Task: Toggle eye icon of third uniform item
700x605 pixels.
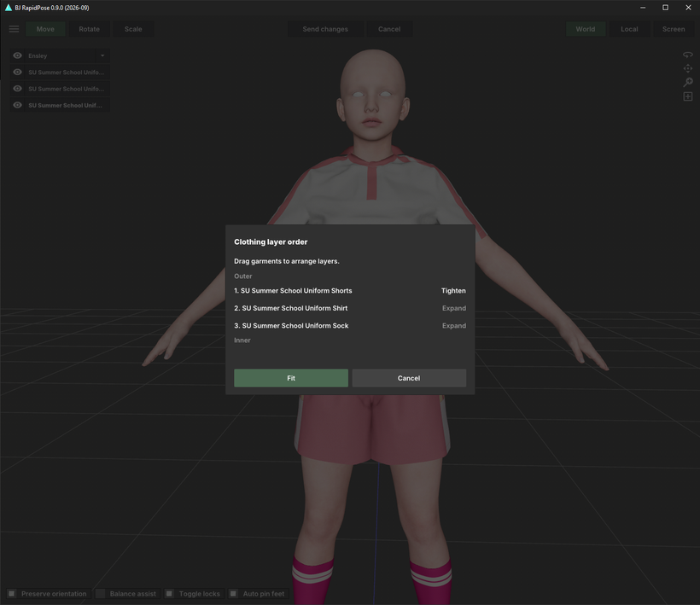Action: click(x=17, y=105)
